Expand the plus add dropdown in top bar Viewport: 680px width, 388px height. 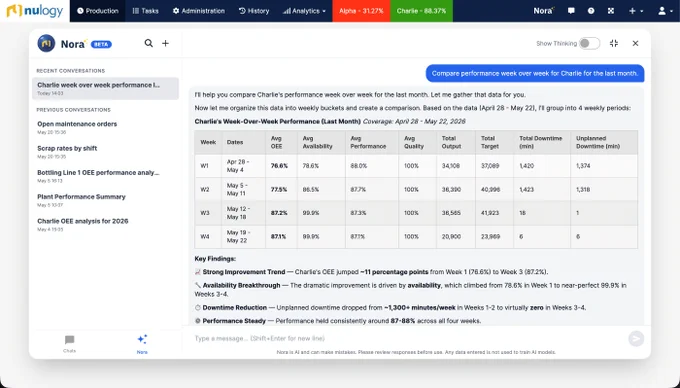[636, 11]
